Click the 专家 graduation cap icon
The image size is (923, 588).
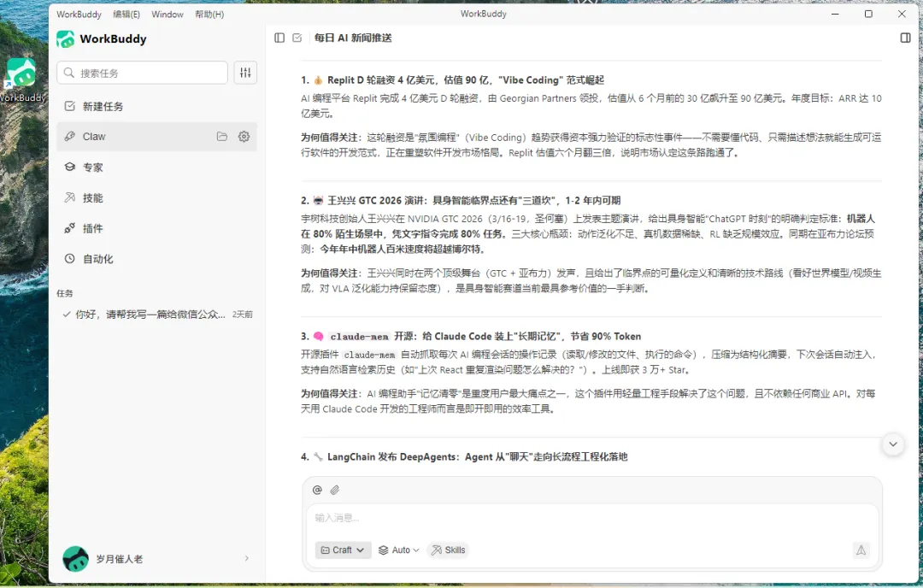click(x=69, y=168)
